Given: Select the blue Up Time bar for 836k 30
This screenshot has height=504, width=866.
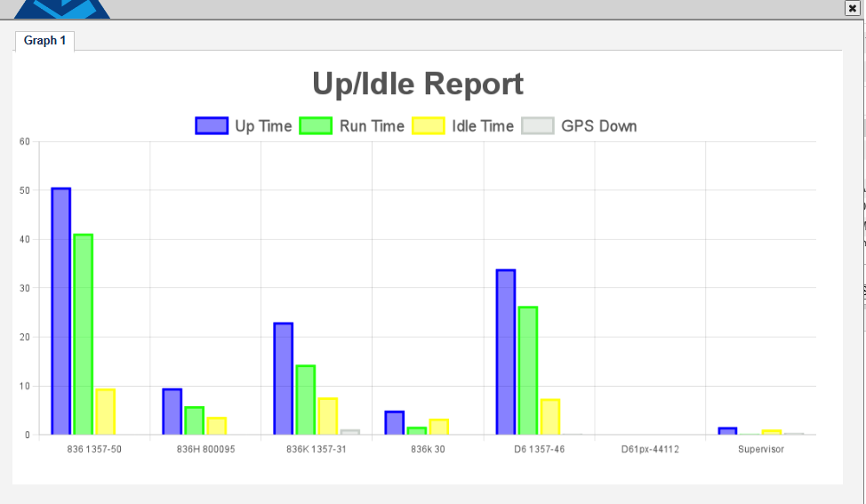Looking at the screenshot, I should click(395, 423).
